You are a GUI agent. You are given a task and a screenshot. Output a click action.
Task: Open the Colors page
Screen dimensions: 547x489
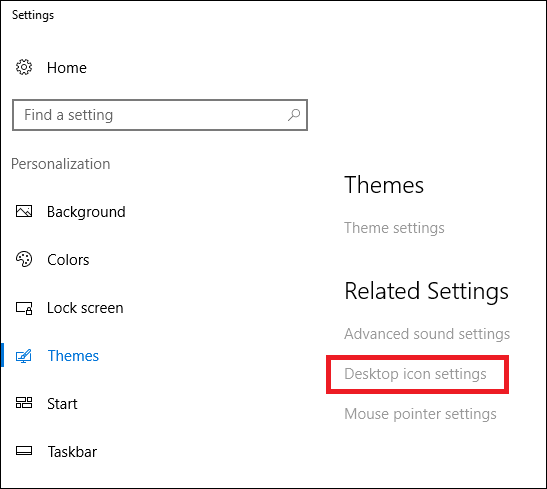point(68,260)
